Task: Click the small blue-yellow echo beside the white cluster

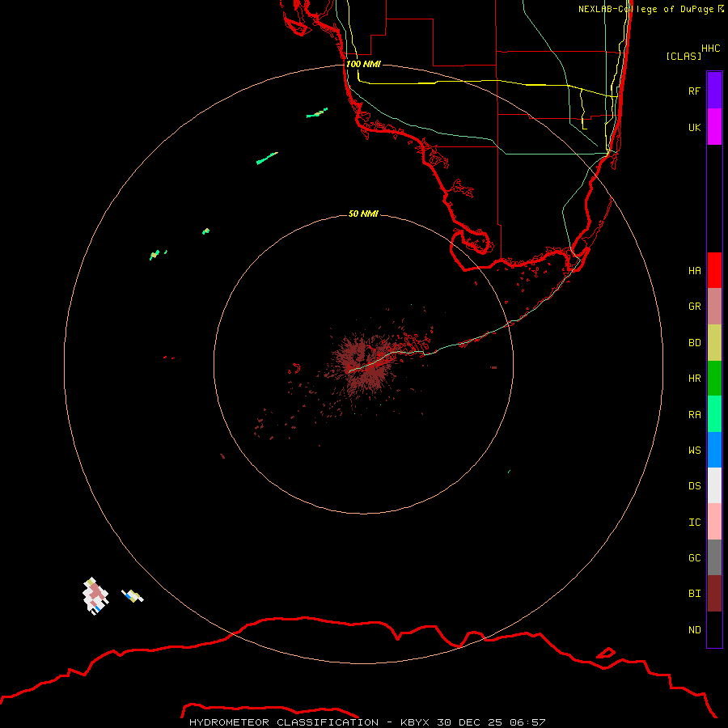Action: pyautogui.click(x=133, y=595)
